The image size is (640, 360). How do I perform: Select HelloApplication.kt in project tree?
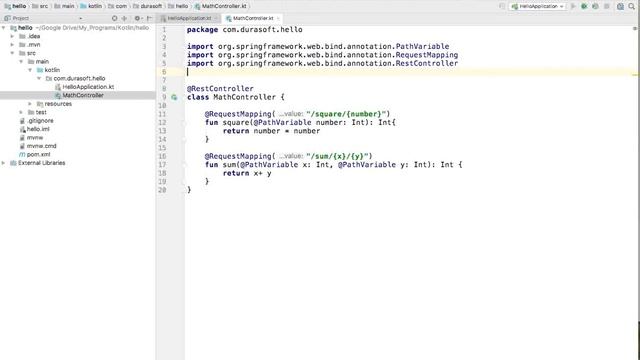click(x=84, y=87)
